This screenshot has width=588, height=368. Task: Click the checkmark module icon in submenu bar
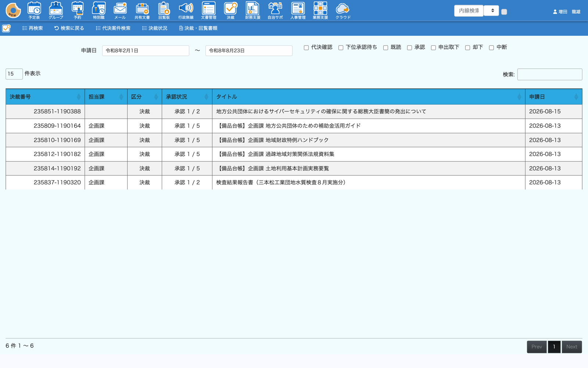tap(6, 28)
